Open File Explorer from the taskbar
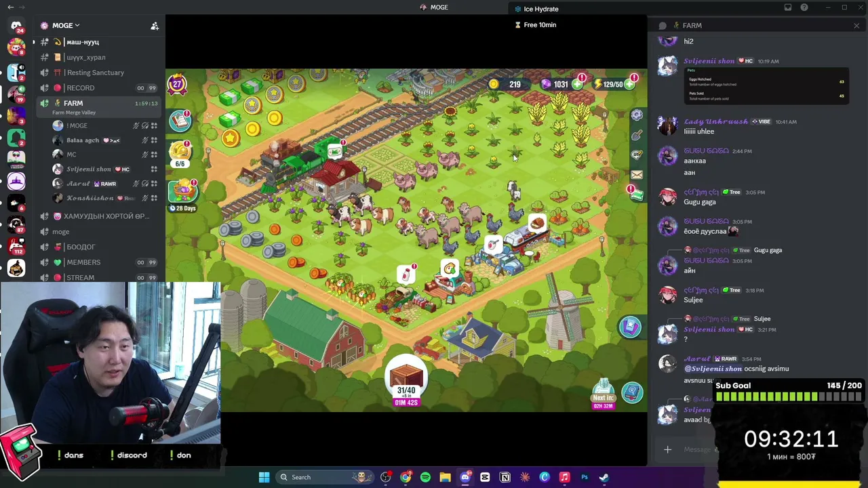 click(445, 477)
